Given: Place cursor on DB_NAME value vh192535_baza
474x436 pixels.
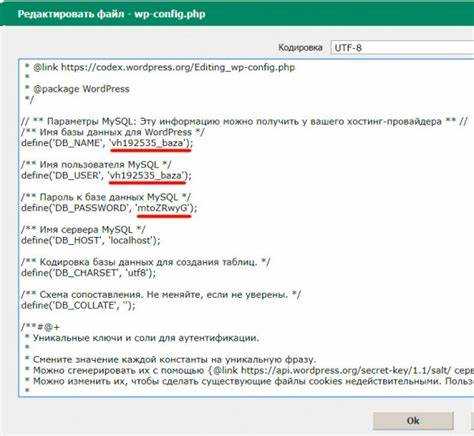Looking at the screenshot, I should point(147,143).
